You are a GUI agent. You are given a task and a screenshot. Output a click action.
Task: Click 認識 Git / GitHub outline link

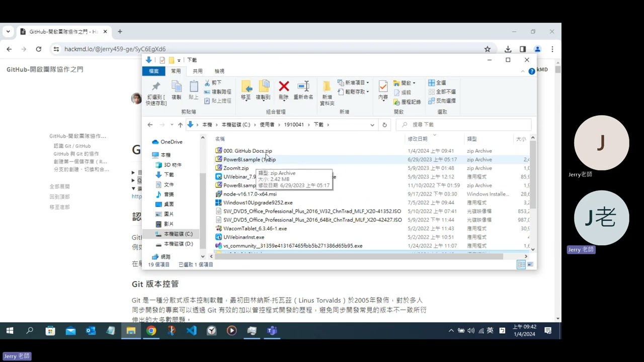72,146
